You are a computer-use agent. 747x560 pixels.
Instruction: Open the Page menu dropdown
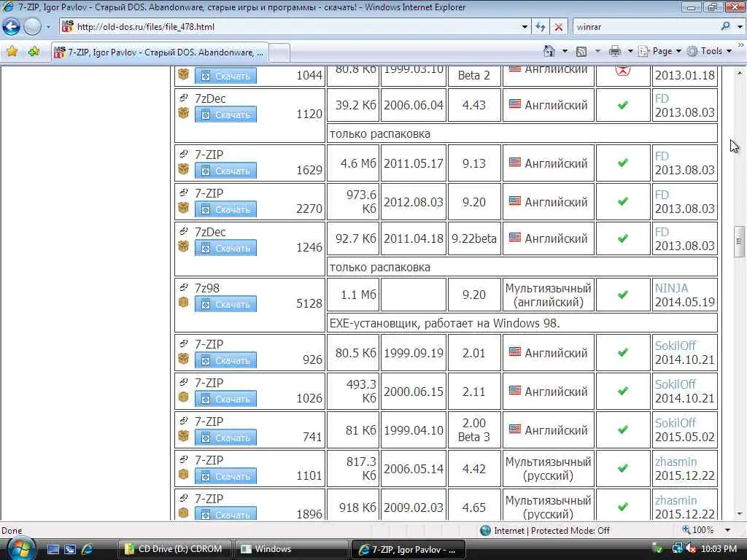[659, 52]
